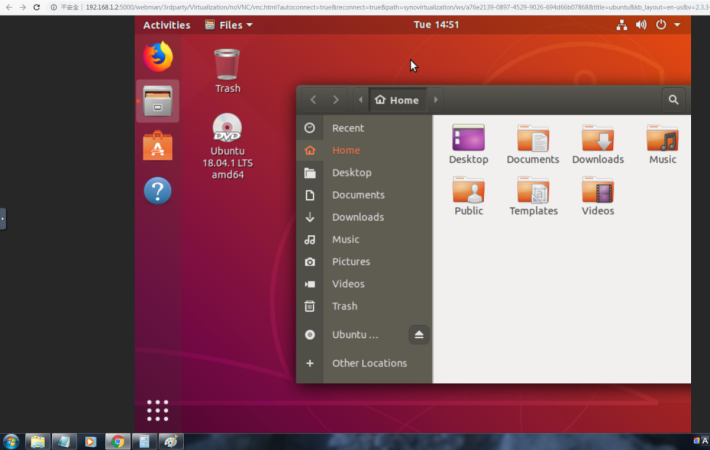Switch to Chrome in the taskbar
710x450 pixels.
[117, 441]
